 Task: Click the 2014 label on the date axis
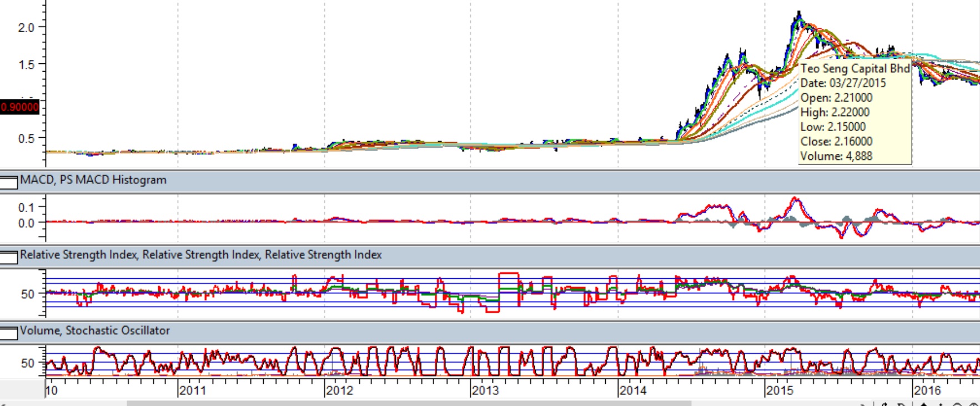[x=634, y=390]
